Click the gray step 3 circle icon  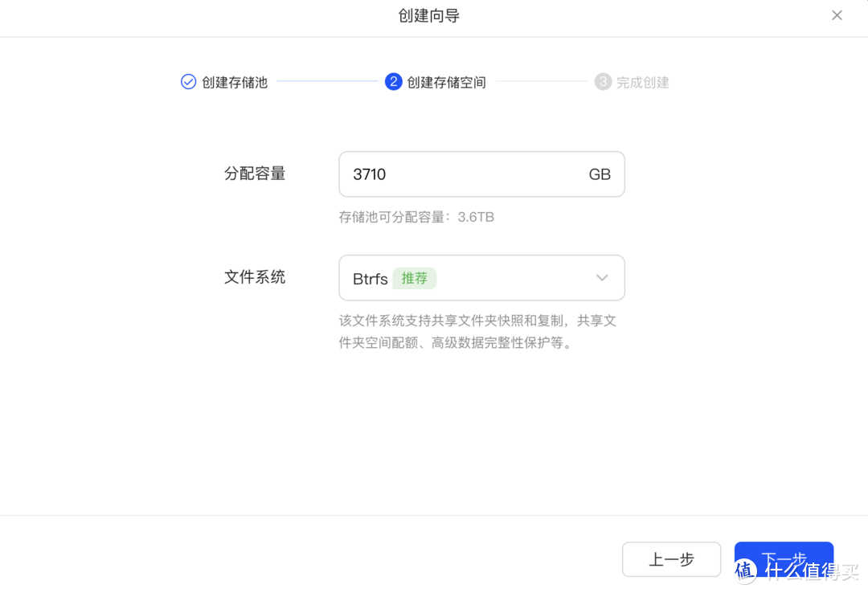(x=604, y=81)
